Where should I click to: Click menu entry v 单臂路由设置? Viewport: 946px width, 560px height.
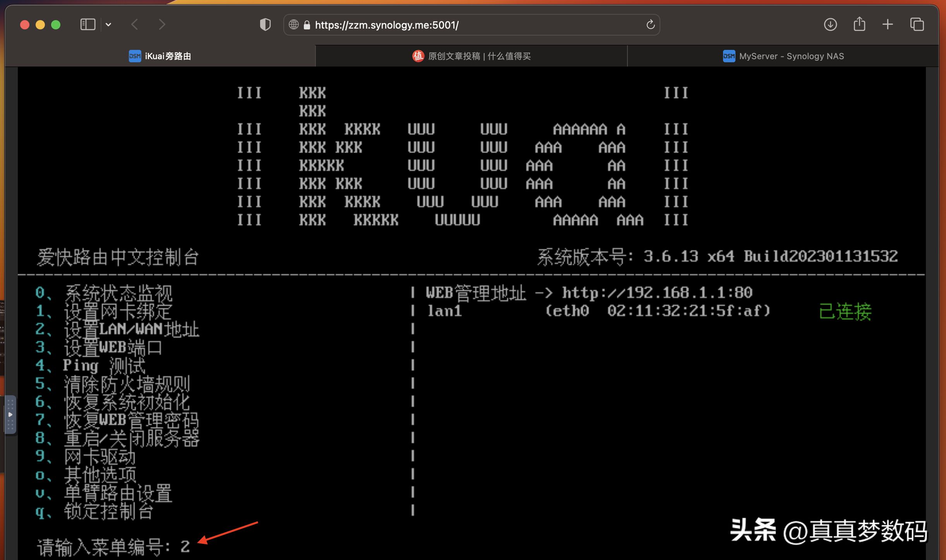[x=104, y=493]
